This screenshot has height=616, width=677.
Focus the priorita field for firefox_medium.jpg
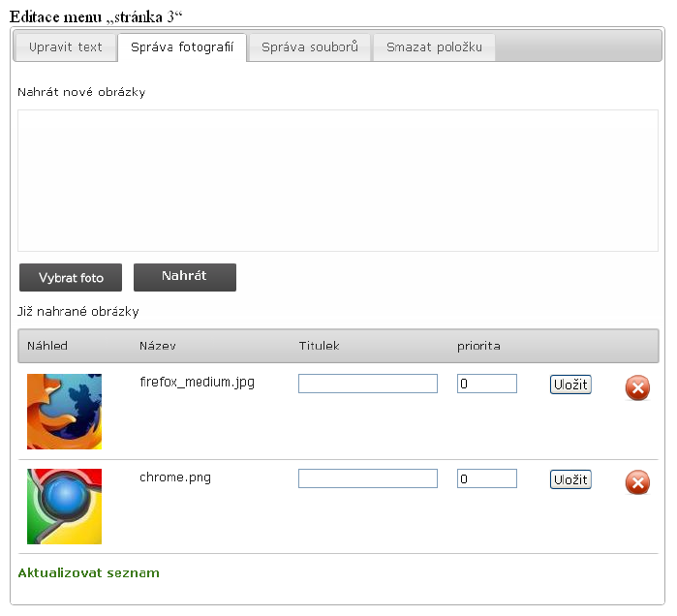point(487,384)
